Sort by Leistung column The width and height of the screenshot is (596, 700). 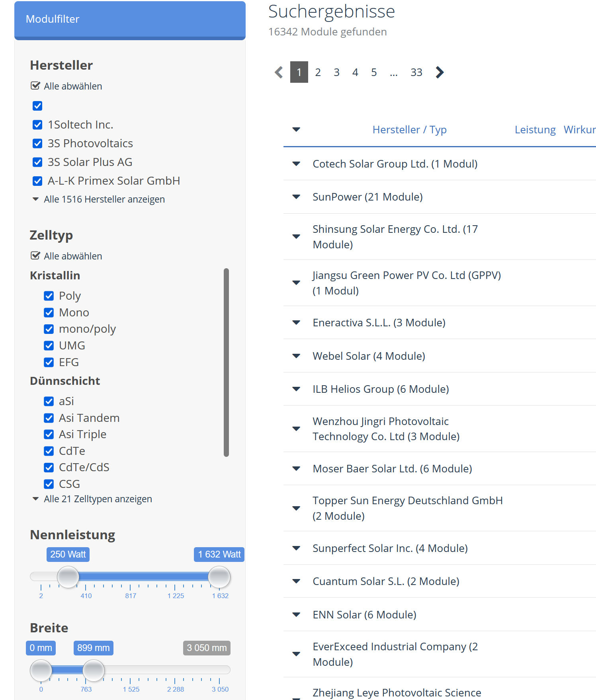(535, 130)
